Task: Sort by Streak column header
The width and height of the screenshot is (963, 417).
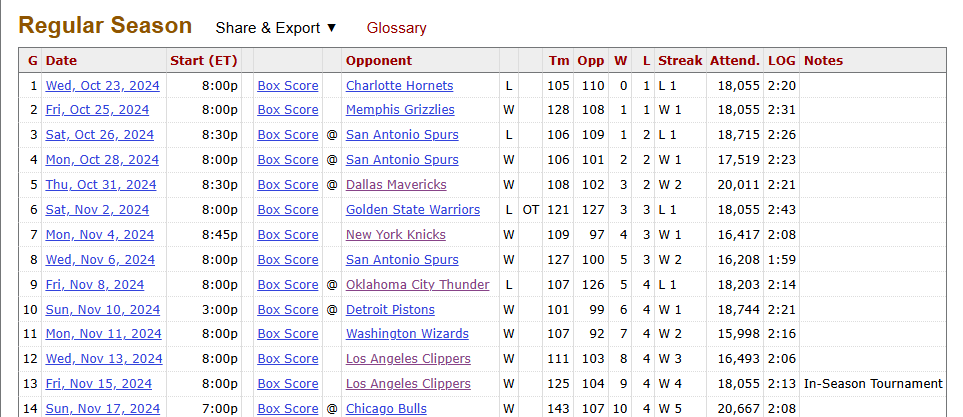Action: click(x=680, y=61)
